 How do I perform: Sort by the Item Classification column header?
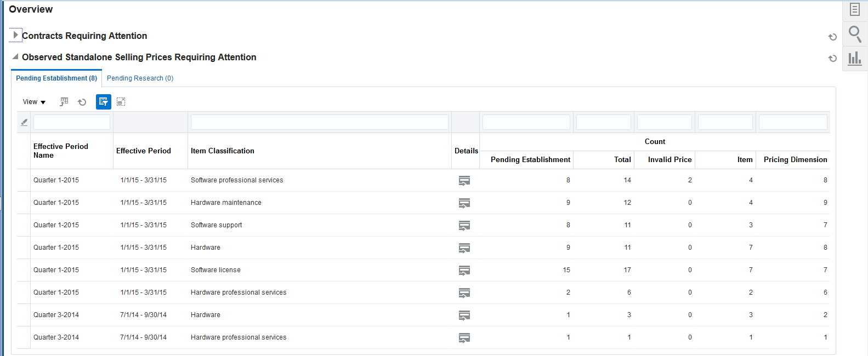223,151
